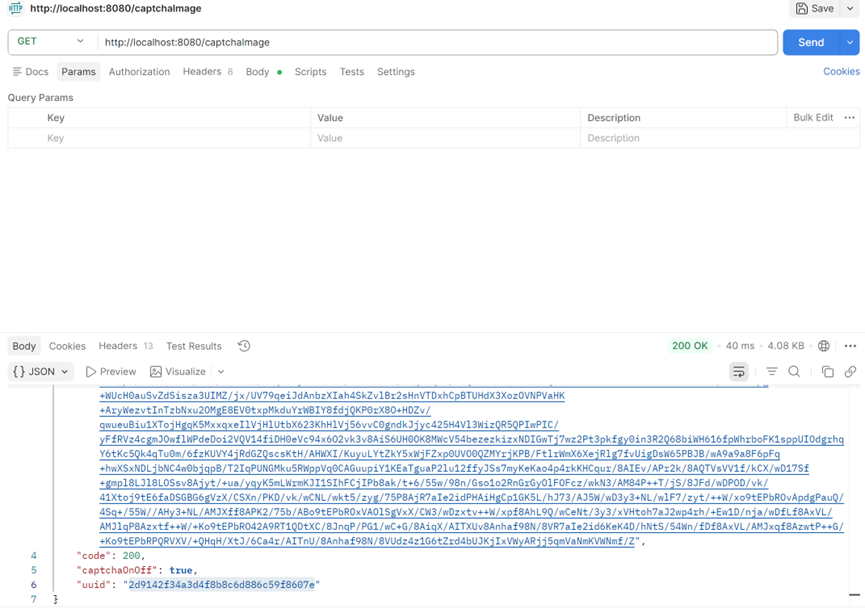The image size is (865, 609).
Task: Click the query param Value field
Action: coord(445,138)
